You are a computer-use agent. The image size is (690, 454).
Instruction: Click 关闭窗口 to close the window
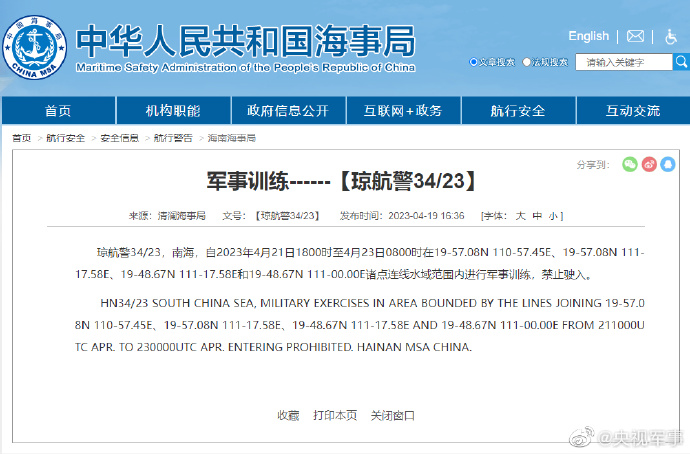pos(392,415)
